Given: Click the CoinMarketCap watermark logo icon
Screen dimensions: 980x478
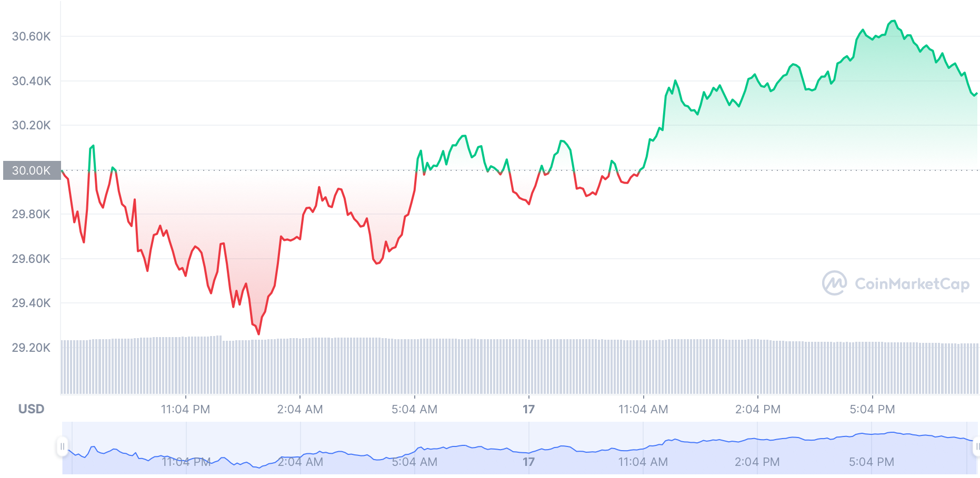Looking at the screenshot, I should tap(834, 283).
